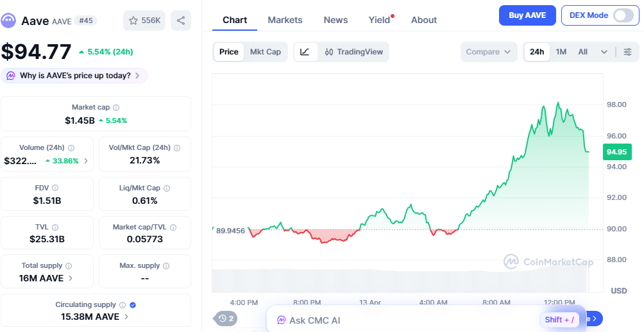Open the Yield tab
Image resolution: width=644 pixels, height=332 pixels.
tap(380, 20)
